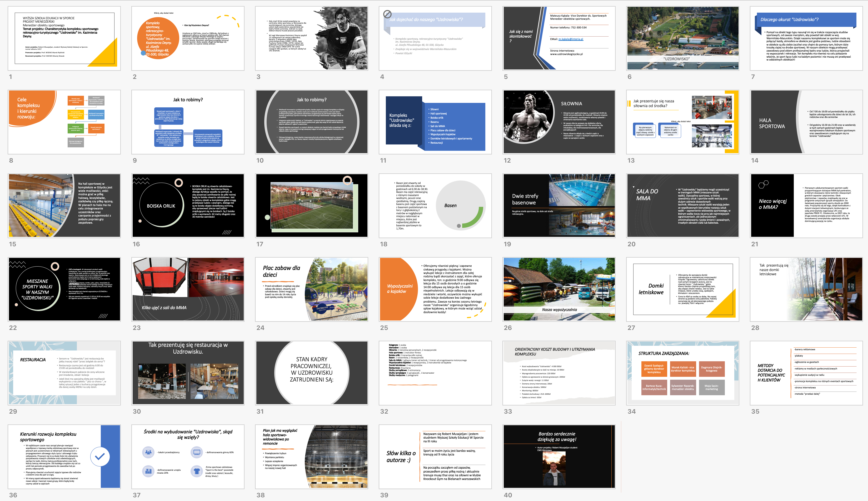Select the Kazimierz Deyna photo slide 3
The height and width of the screenshot is (501, 868).
pos(311,38)
